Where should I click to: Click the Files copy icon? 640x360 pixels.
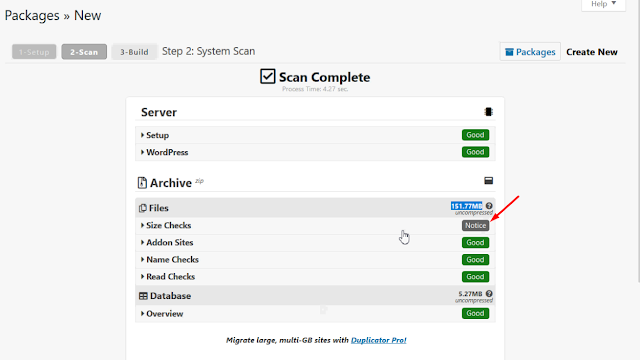tap(142, 208)
